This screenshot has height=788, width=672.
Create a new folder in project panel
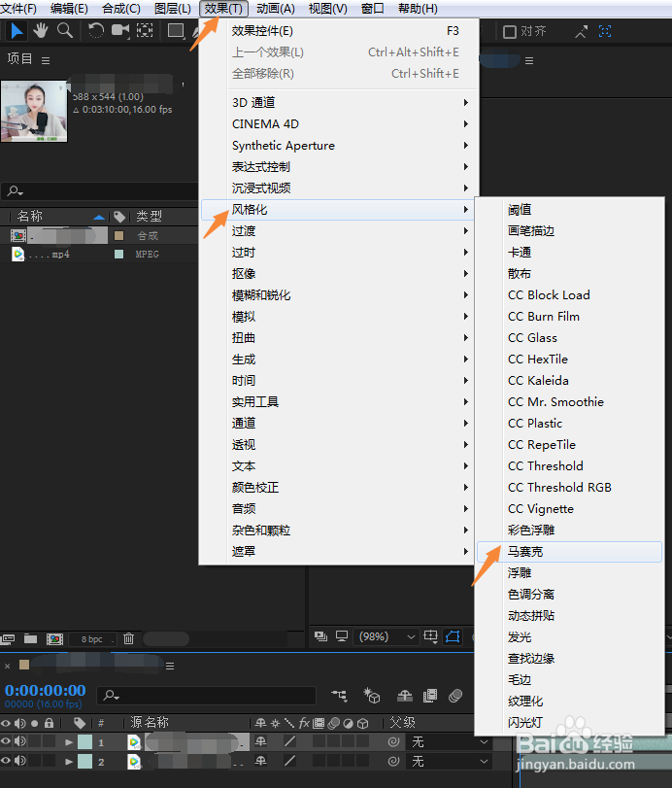click(x=31, y=638)
